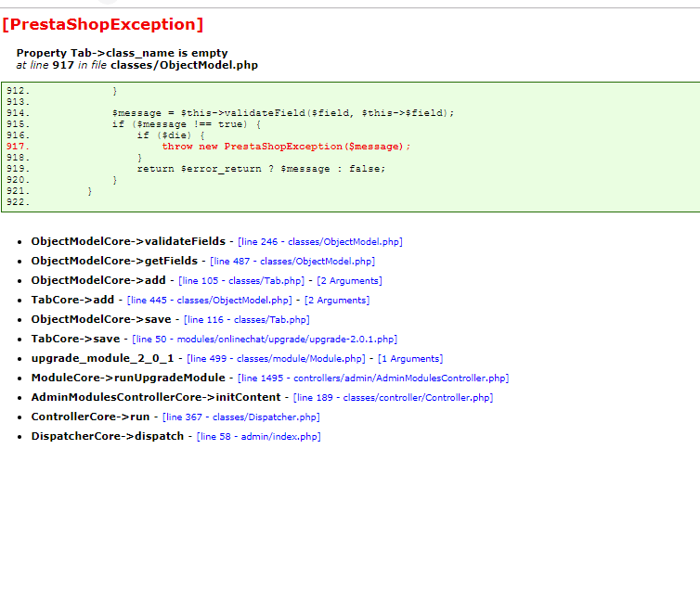The width and height of the screenshot is (700, 603).
Task: Click the PrestaShopException heading
Action: pyautogui.click(x=103, y=24)
